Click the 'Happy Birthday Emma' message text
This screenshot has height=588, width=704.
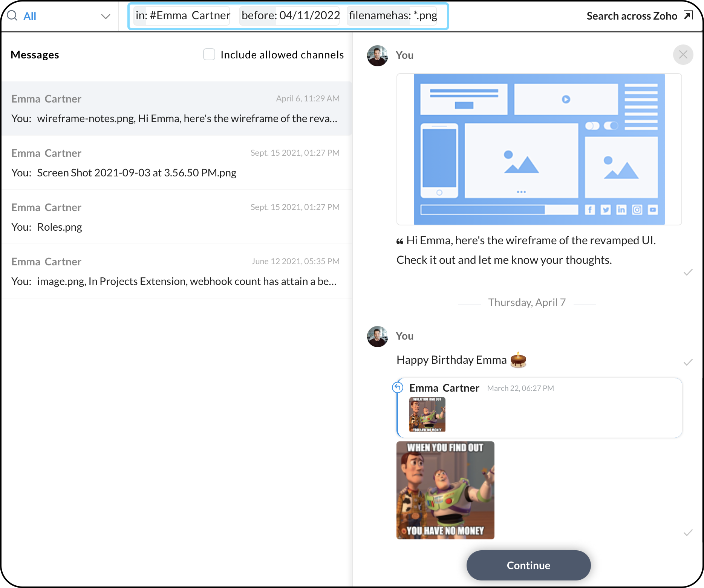(x=451, y=360)
